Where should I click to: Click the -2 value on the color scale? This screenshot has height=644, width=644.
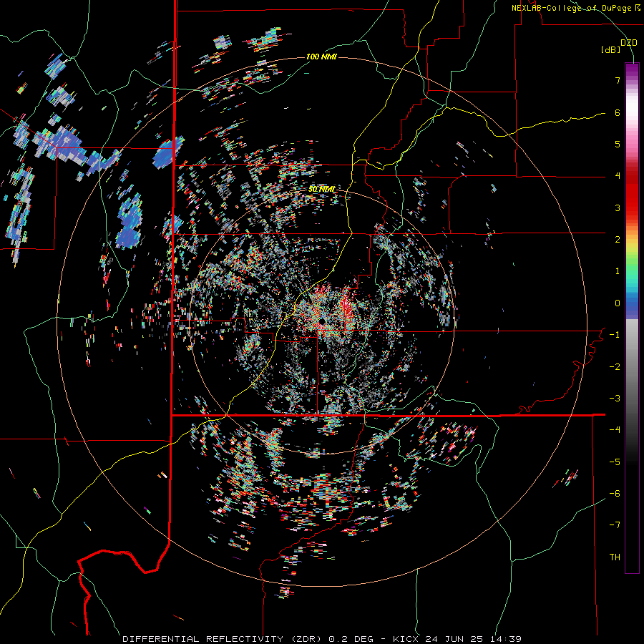pos(615,367)
